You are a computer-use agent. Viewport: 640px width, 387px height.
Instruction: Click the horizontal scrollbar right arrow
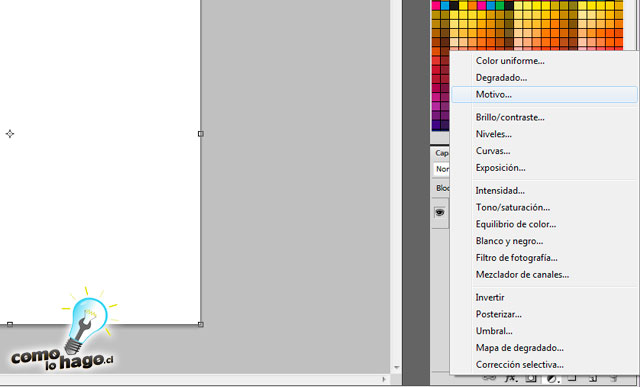point(384,379)
